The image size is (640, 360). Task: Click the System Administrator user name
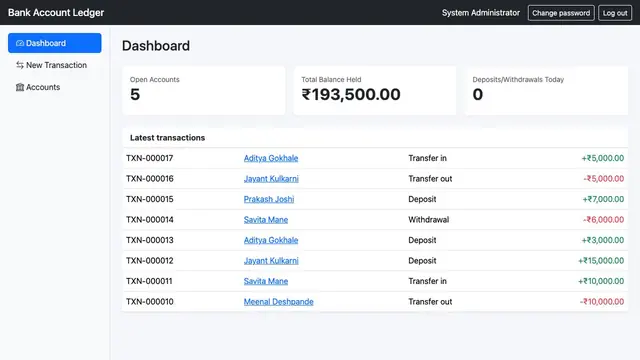[481, 13]
